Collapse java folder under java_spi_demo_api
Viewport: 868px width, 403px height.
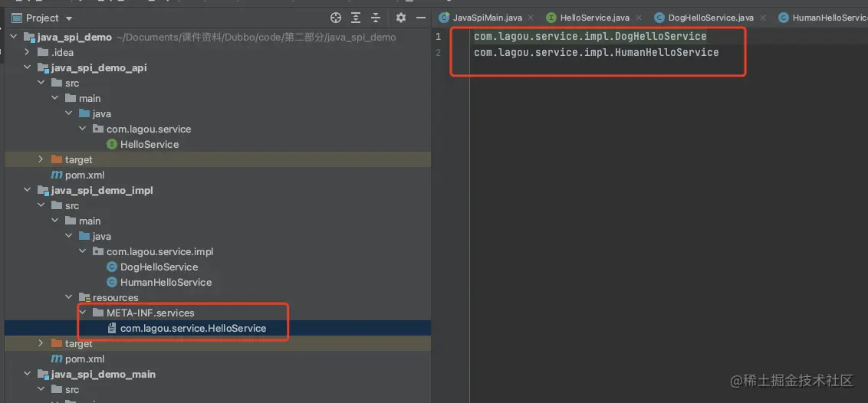pyautogui.click(x=68, y=114)
